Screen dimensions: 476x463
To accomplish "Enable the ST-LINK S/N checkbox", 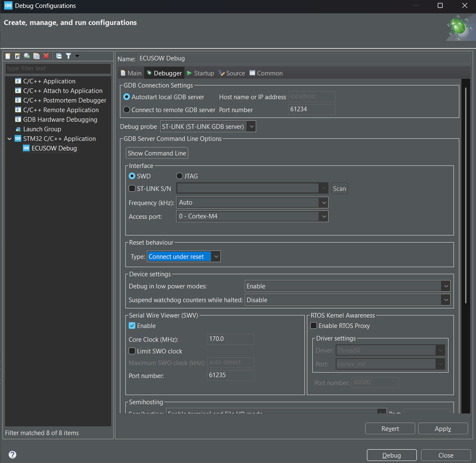I will pyautogui.click(x=132, y=188).
